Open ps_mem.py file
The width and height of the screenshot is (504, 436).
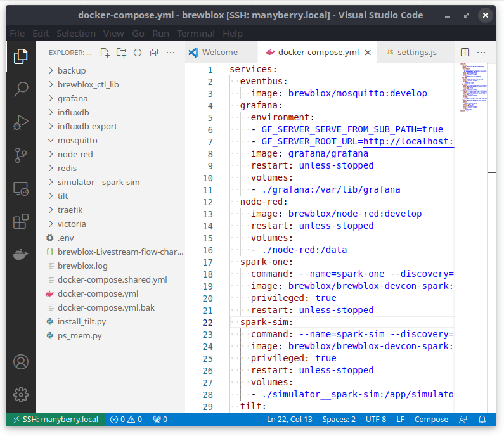pyautogui.click(x=110, y=336)
